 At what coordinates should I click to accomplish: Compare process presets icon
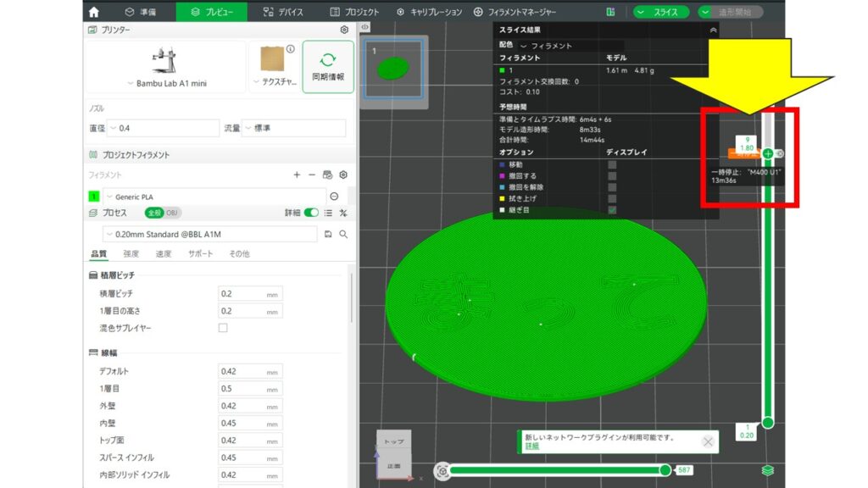343,213
